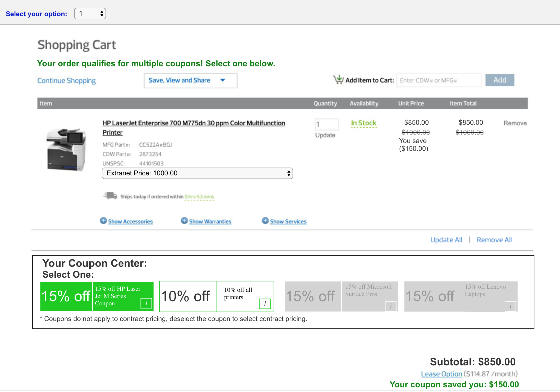Click the plus icon beside Show Accessories
Screen dimensions: 560x392
pyautogui.click(x=103, y=221)
